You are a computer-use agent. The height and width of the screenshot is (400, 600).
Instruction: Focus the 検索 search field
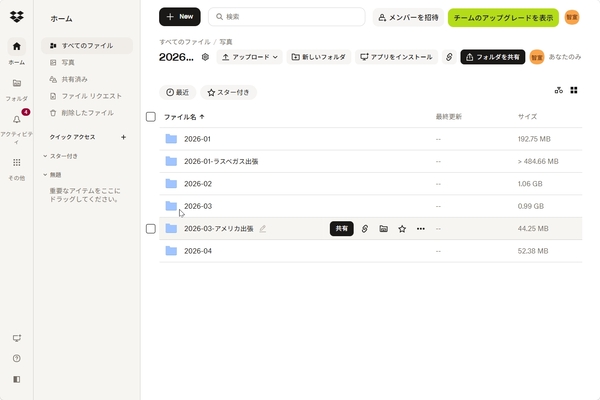287,17
